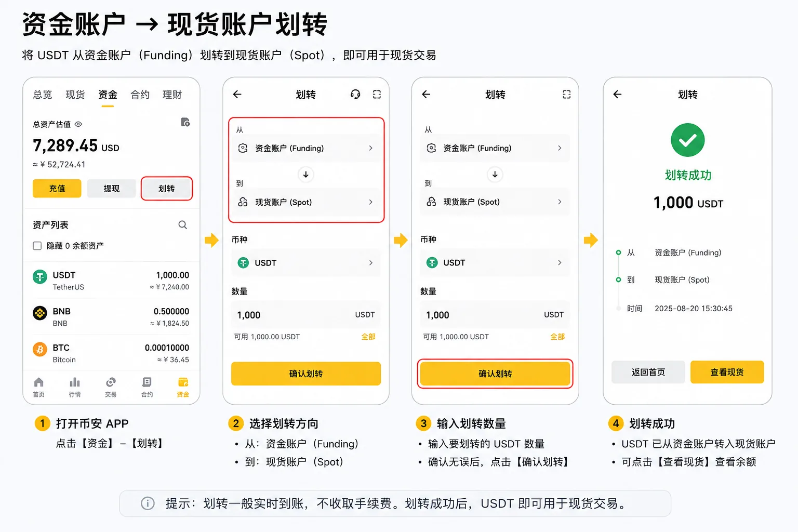Tap the scan icon on the step 2 划转 screen
The width and height of the screenshot is (798, 532).
tap(377, 94)
